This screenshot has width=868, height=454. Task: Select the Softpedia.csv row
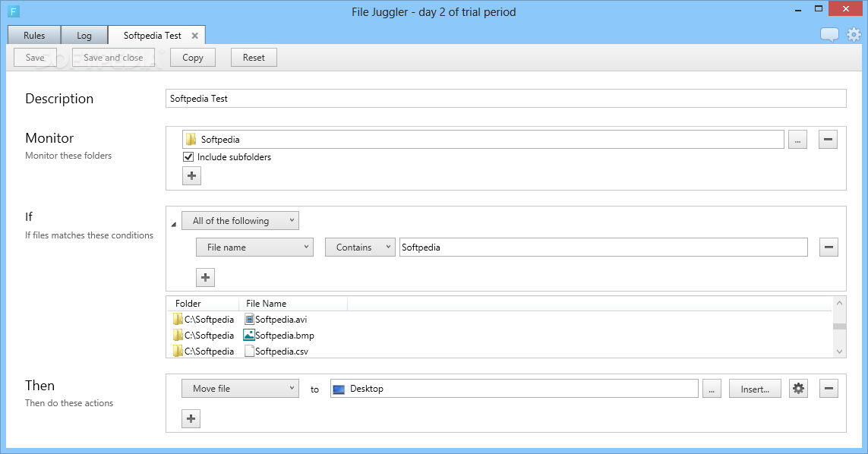[500, 351]
